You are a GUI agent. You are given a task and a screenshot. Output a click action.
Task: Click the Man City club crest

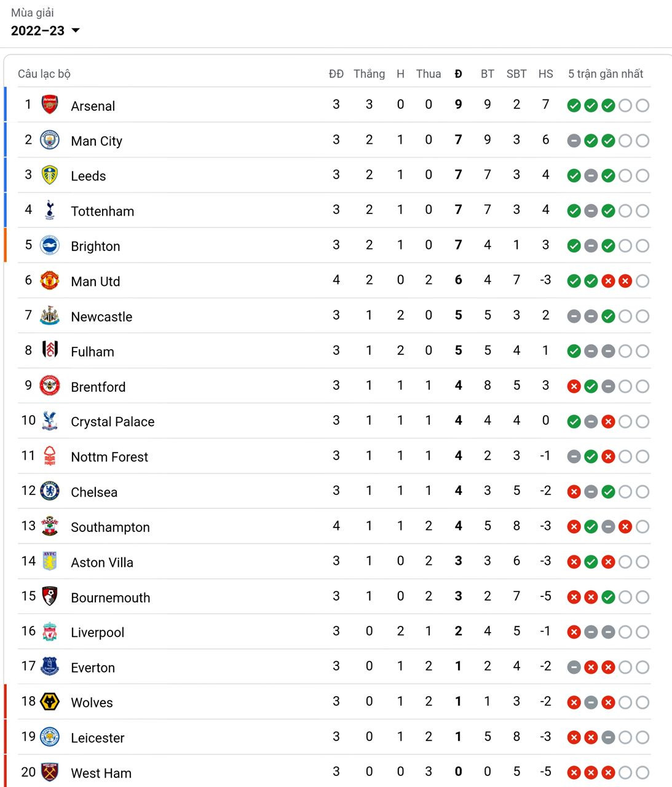[x=50, y=140]
